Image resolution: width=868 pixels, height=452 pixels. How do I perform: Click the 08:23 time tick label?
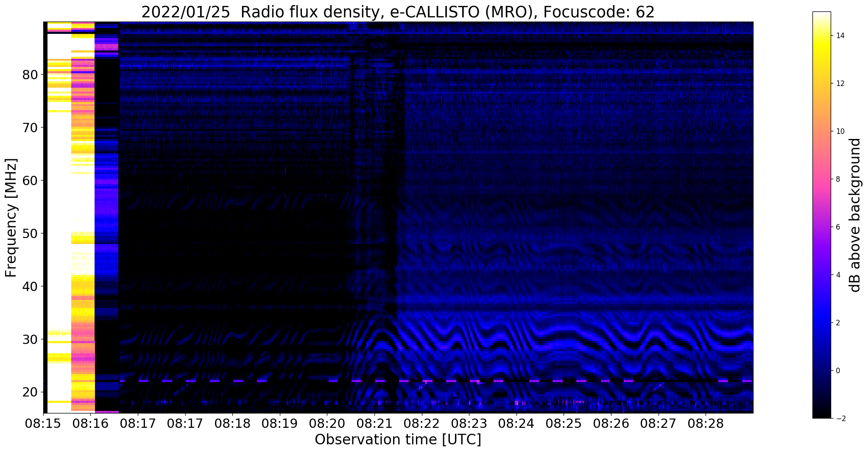coord(469,424)
